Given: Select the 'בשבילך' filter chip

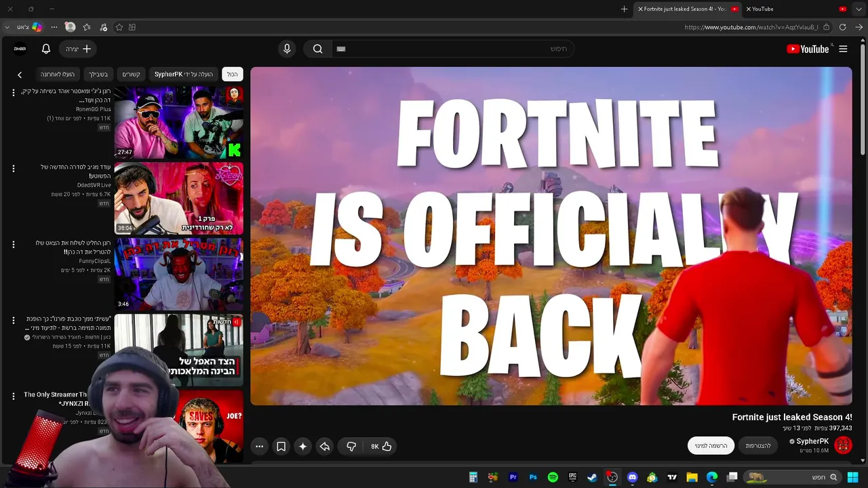Looking at the screenshot, I should (98, 74).
